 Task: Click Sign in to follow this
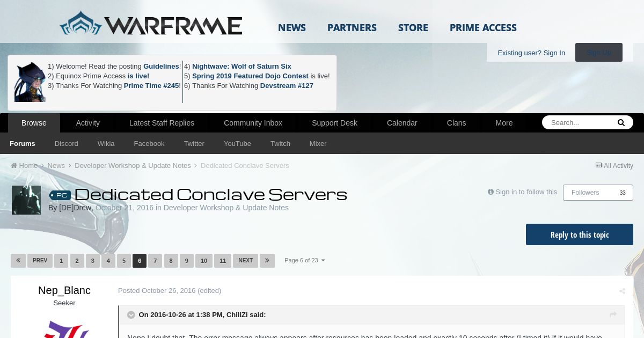pyautogui.click(x=522, y=192)
